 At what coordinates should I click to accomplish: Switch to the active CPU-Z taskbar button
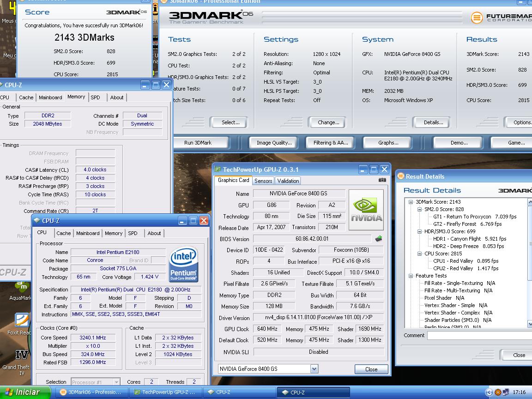coord(313,392)
